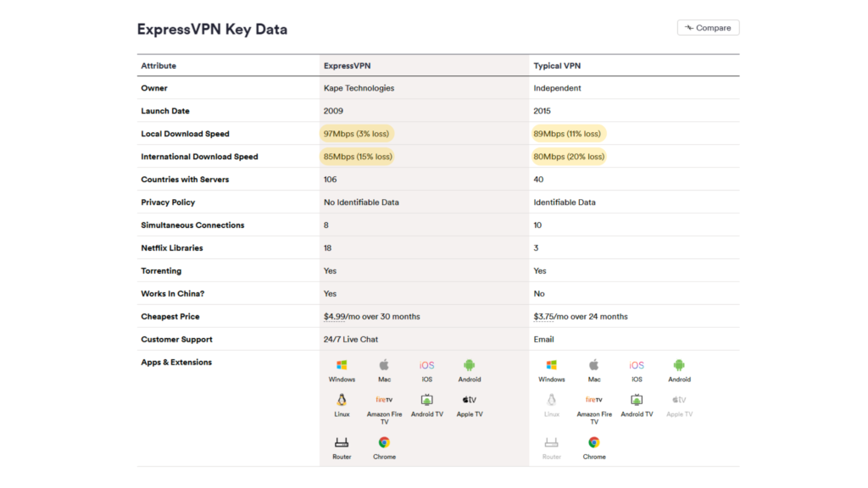868x488 pixels.
Task: Click the Kape Technologies owner cell
Action: click(x=359, y=88)
